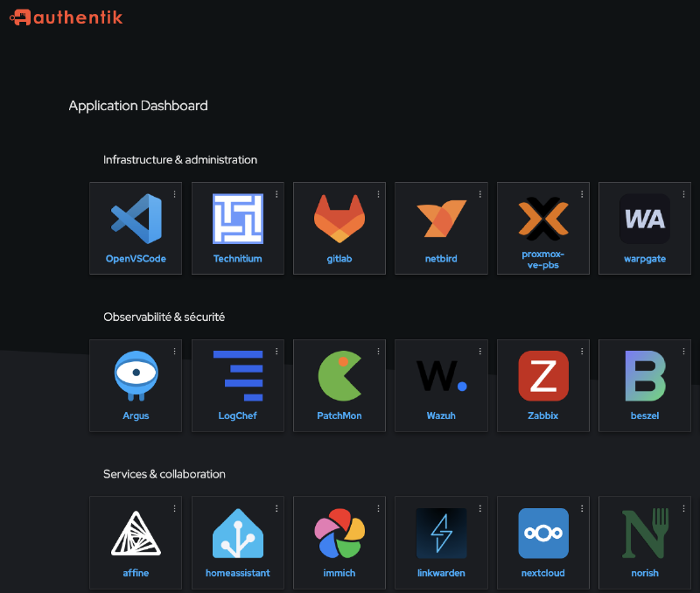
Task: Launch the beszel B icon
Action: coord(645,376)
